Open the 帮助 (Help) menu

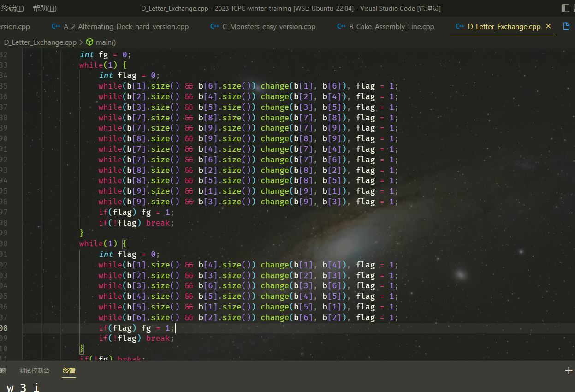point(45,8)
